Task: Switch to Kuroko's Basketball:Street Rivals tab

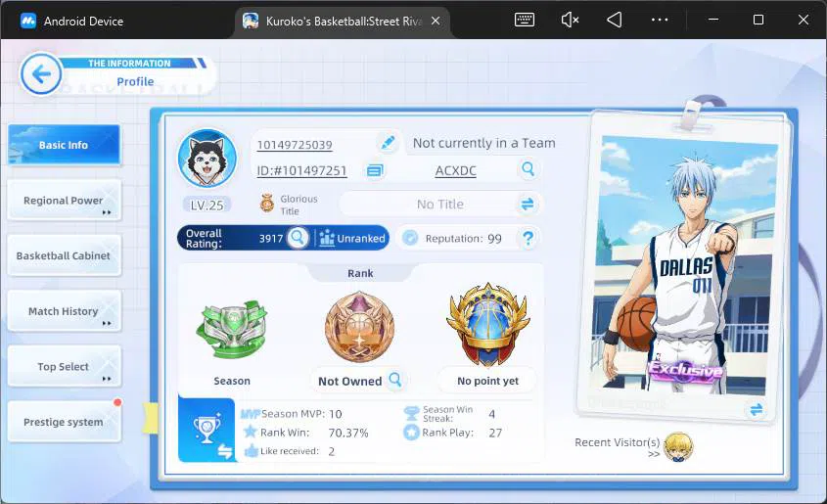Action: point(342,22)
